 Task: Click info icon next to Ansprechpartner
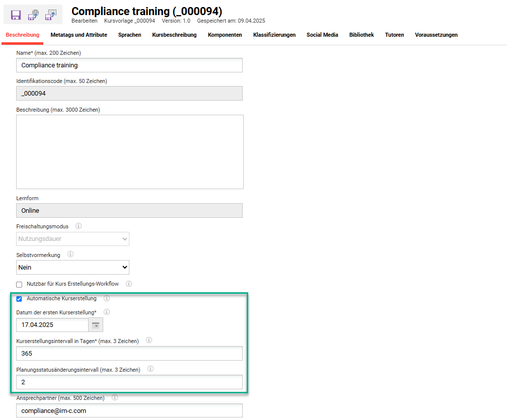pyautogui.click(x=115, y=398)
